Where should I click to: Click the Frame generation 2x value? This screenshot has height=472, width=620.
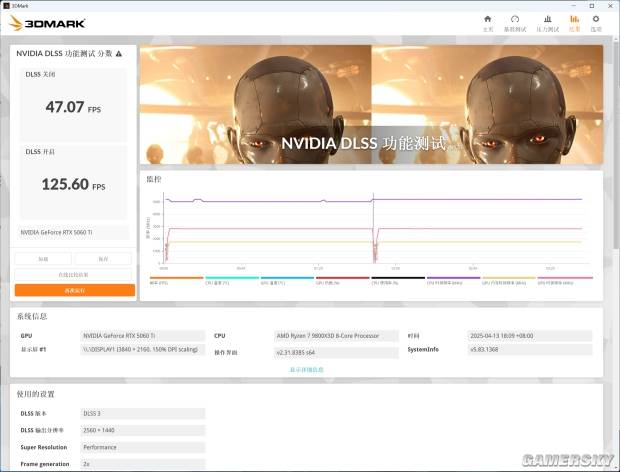[x=142, y=464]
